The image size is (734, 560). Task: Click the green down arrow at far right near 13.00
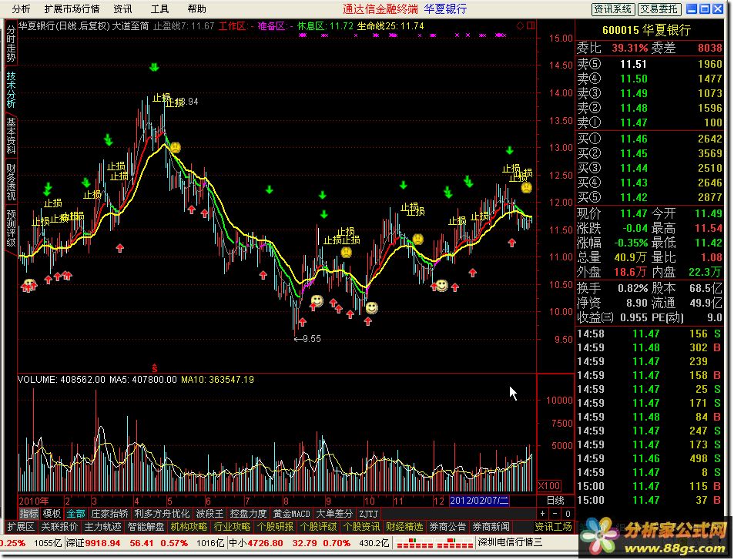pos(509,150)
